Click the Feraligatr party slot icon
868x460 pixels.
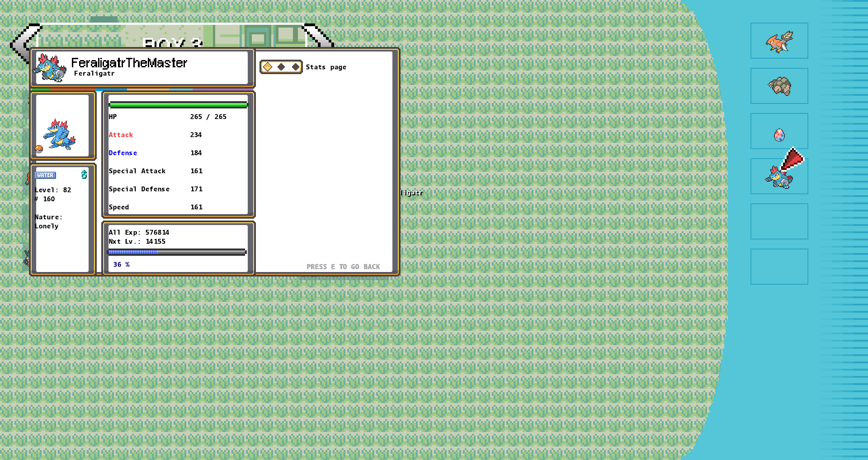(x=779, y=176)
